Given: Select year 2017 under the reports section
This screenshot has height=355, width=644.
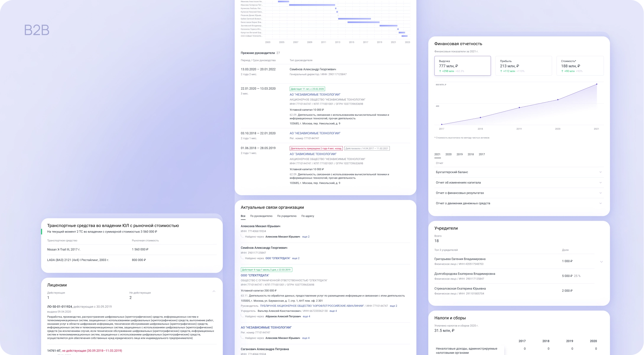Looking at the screenshot, I should coord(482,154).
